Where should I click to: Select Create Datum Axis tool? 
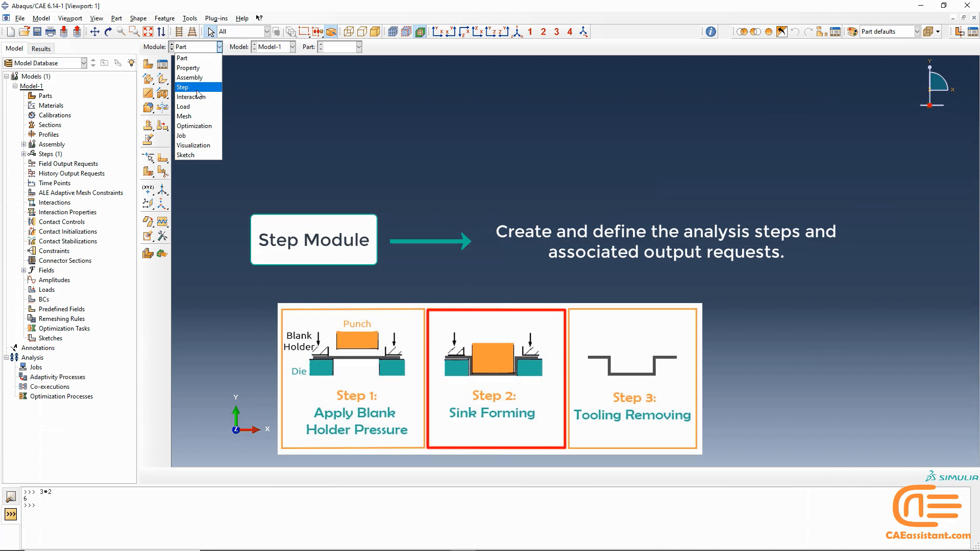click(163, 190)
